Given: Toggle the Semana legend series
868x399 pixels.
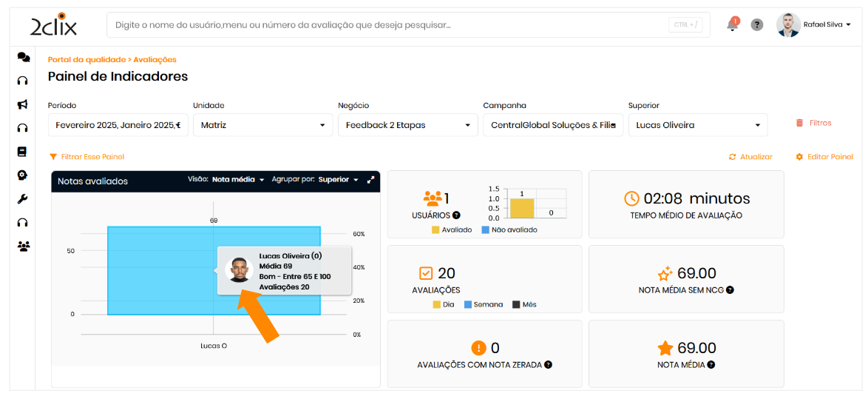Looking at the screenshot, I should [x=483, y=304].
